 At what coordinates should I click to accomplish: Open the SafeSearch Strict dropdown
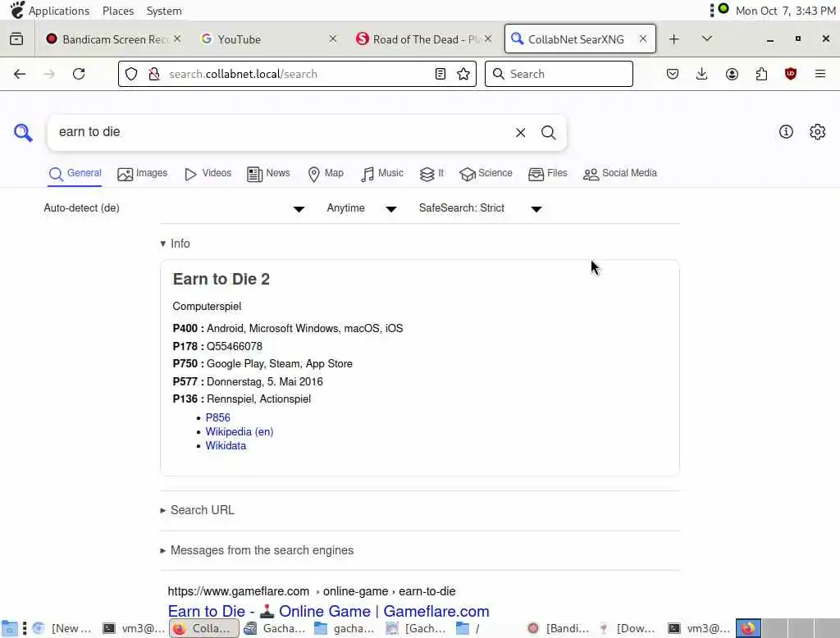pos(480,207)
